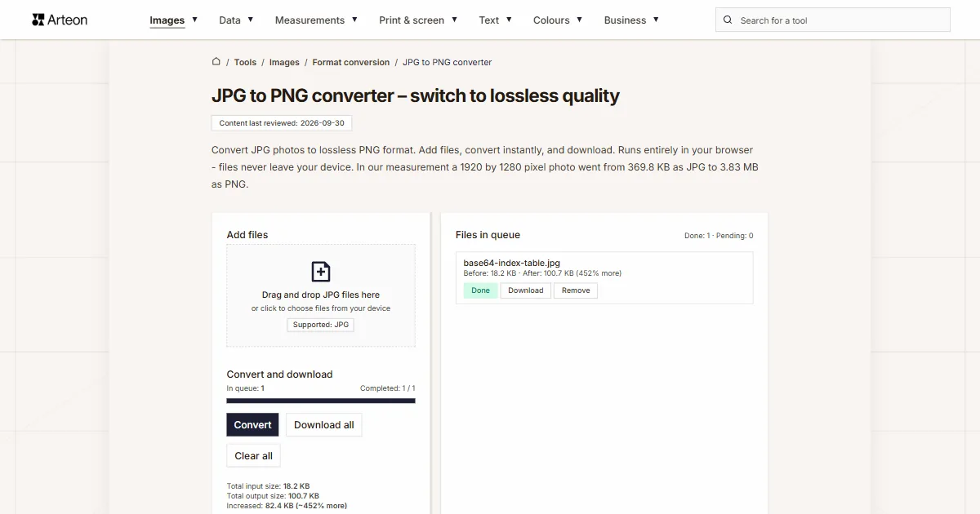Expand the Data dropdown arrow
This screenshot has width=980, height=514.
[x=250, y=20]
